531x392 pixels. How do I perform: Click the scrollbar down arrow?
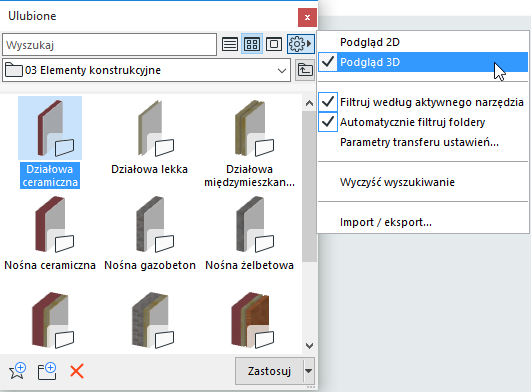click(x=309, y=346)
